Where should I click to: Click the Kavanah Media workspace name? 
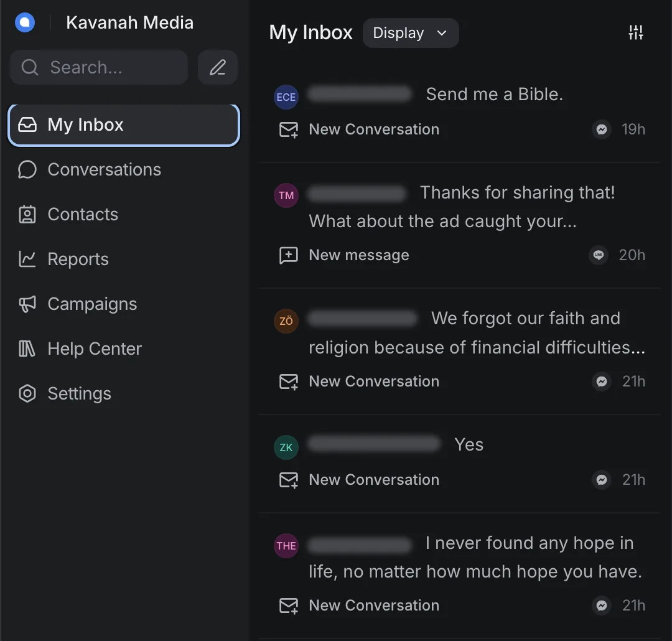coord(129,22)
